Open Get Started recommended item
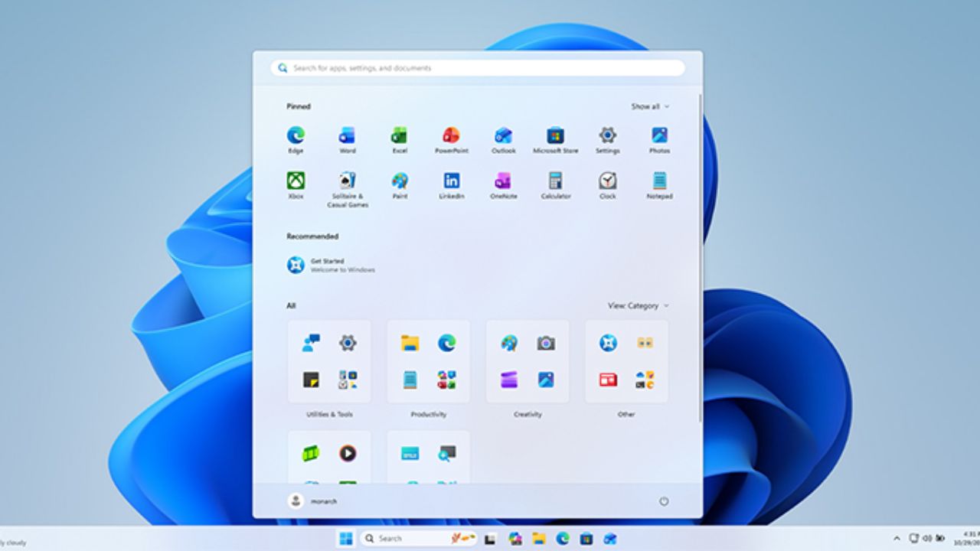This screenshot has height=551, width=980. (x=331, y=264)
